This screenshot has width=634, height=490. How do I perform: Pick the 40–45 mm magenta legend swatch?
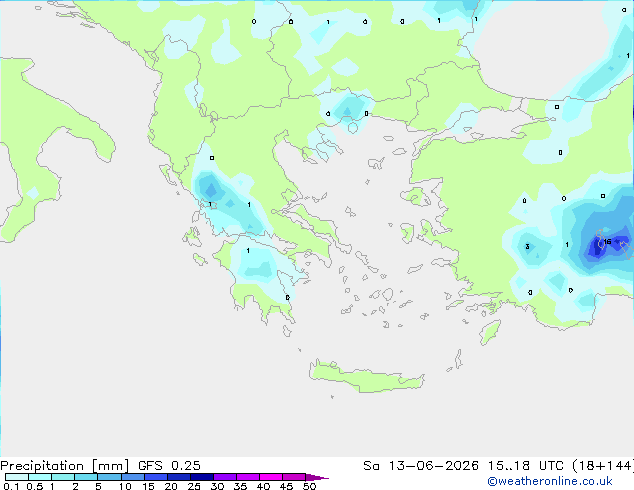271,477
